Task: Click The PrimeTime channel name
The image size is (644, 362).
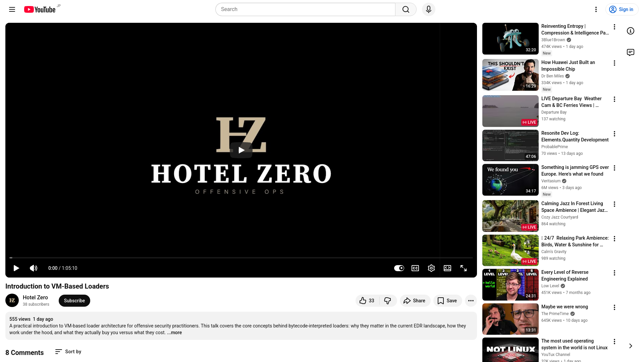Action: tap(555, 314)
